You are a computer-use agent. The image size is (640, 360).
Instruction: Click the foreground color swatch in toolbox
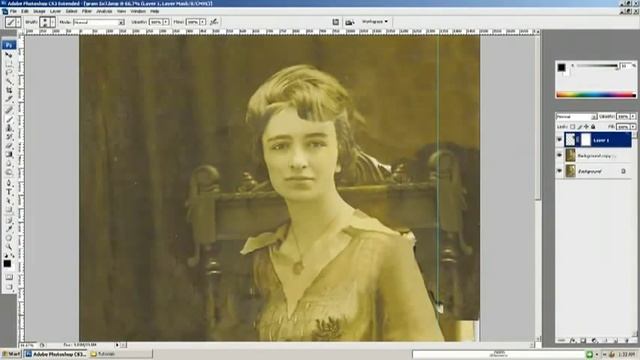pos(7,264)
